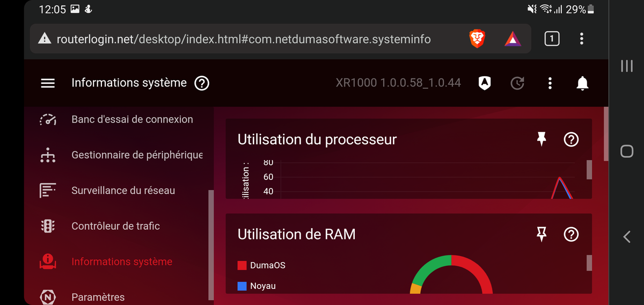Toggle red DumaOS legend swatch
Screen dimensions: 644x305
pos(242,265)
